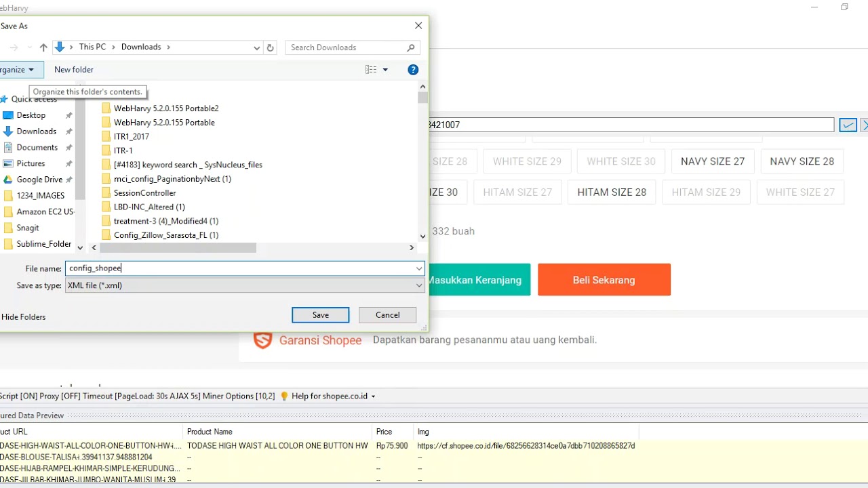
Task: Select Google Drive in navigation pane
Action: click(39, 180)
